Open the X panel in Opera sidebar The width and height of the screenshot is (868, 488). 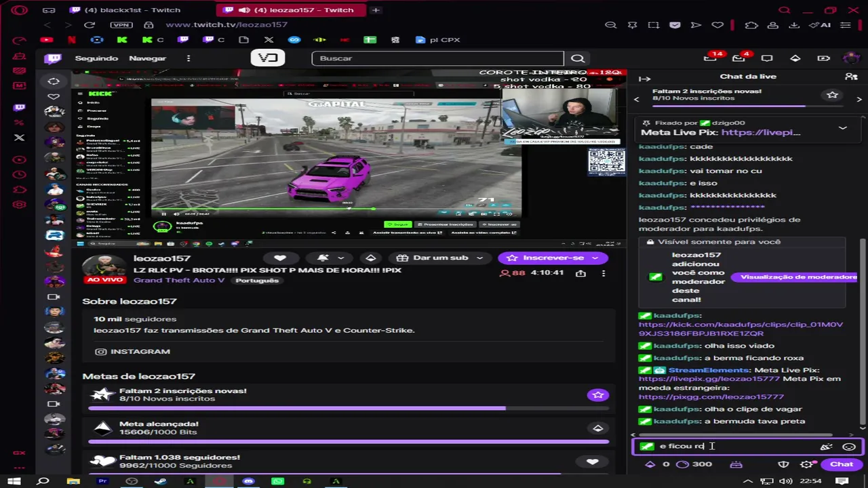(x=19, y=138)
